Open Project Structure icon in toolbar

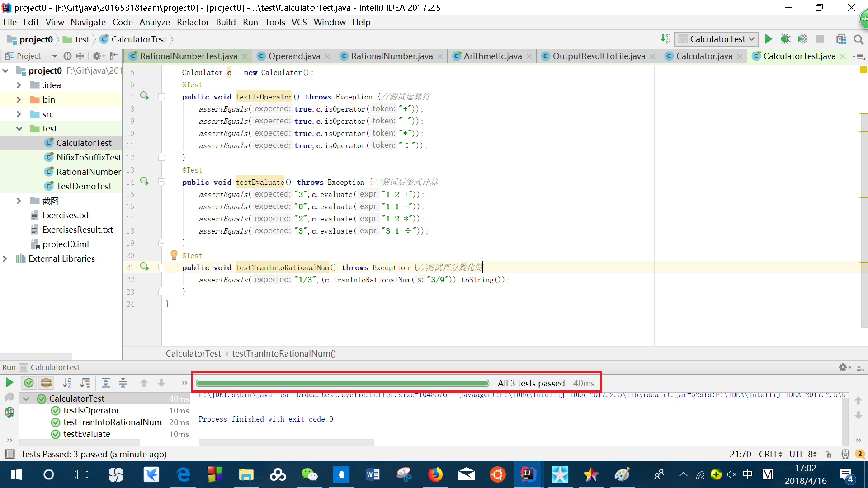841,39
